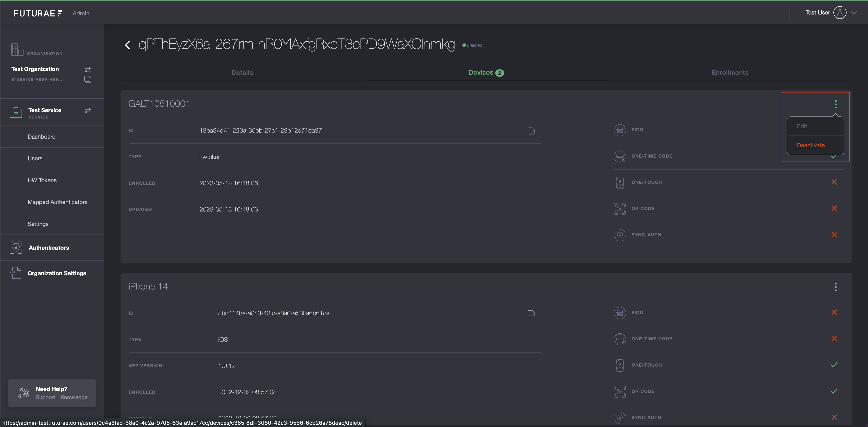The width and height of the screenshot is (868, 427).
Task: Open Organization Settings section
Action: click(x=57, y=273)
